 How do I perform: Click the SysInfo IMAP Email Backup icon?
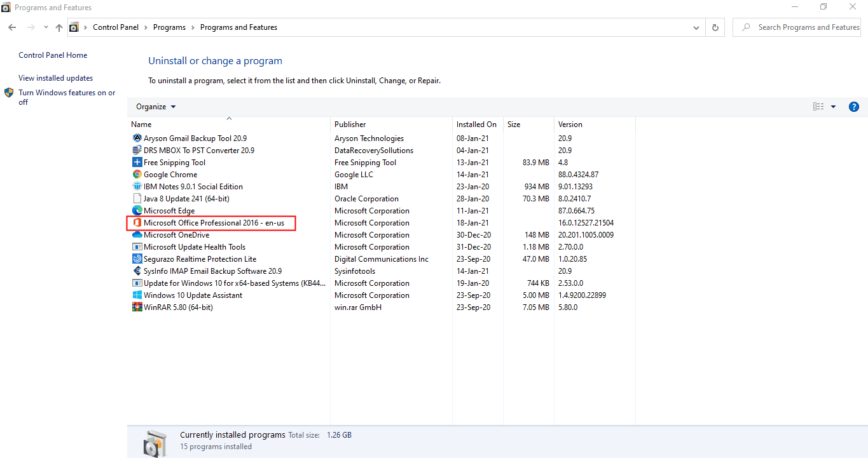(x=137, y=271)
